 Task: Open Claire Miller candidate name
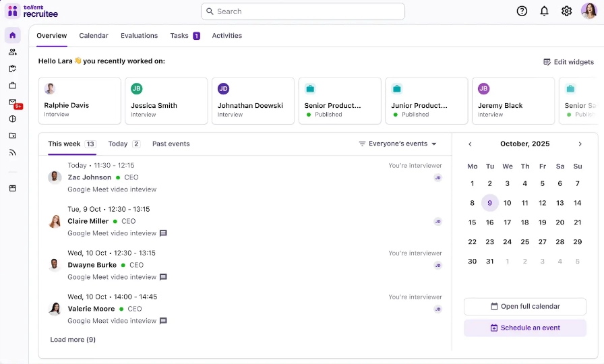coord(88,222)
